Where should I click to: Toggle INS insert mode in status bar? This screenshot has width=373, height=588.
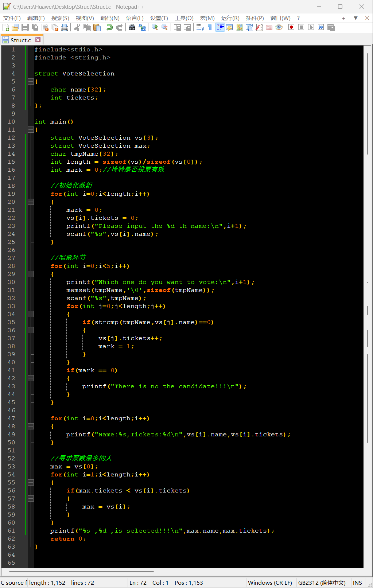[357, 583]
